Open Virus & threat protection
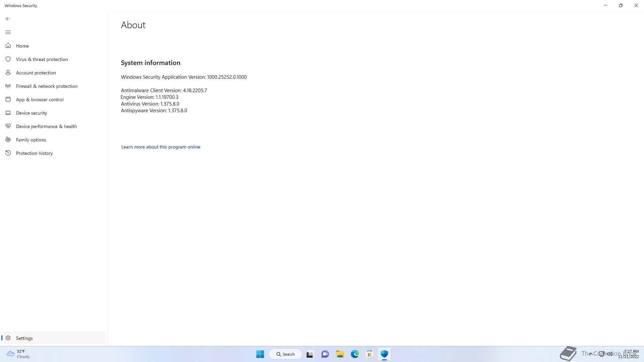The height and width of the screenshot is (362, 644). coord(54,59)
